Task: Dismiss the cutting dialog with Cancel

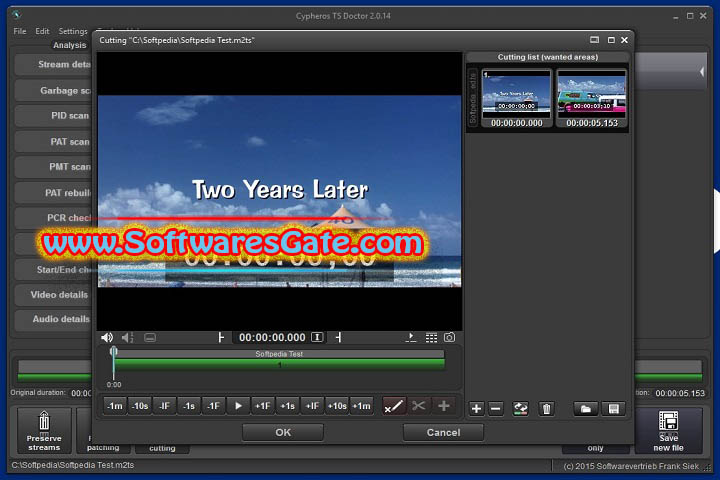Action: tap(443, 432)
